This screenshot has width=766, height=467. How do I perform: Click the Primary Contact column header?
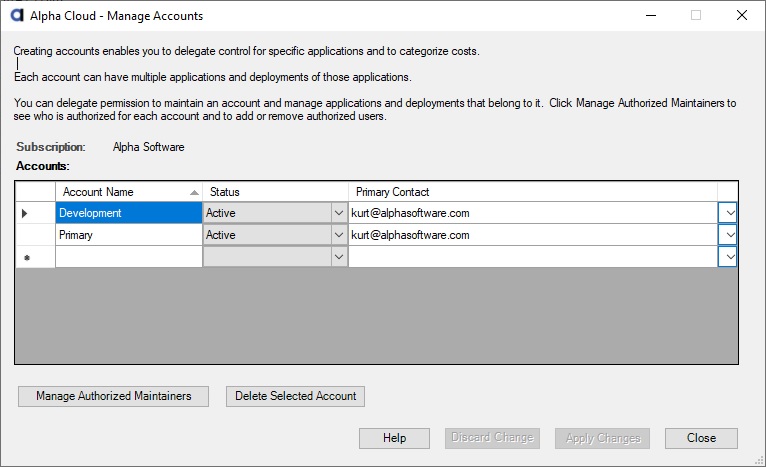(533, 192)
